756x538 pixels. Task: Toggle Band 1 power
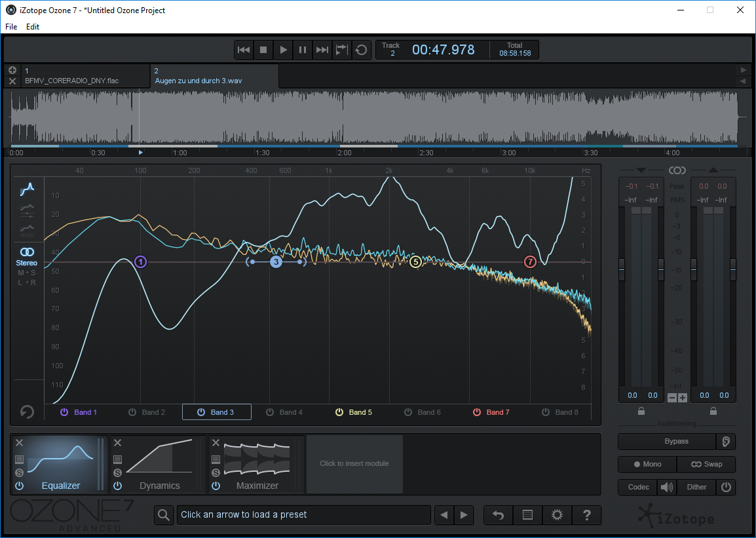pos(64,412)
